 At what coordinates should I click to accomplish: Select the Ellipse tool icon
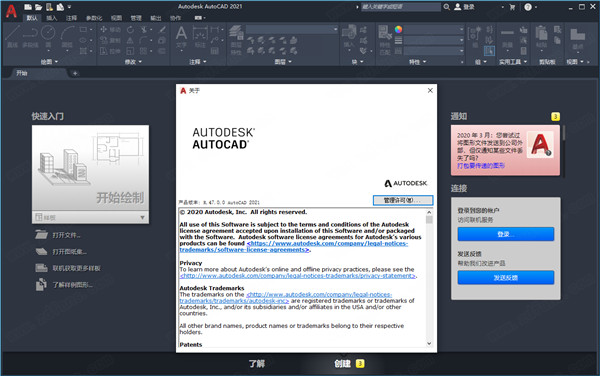[83, 40]
